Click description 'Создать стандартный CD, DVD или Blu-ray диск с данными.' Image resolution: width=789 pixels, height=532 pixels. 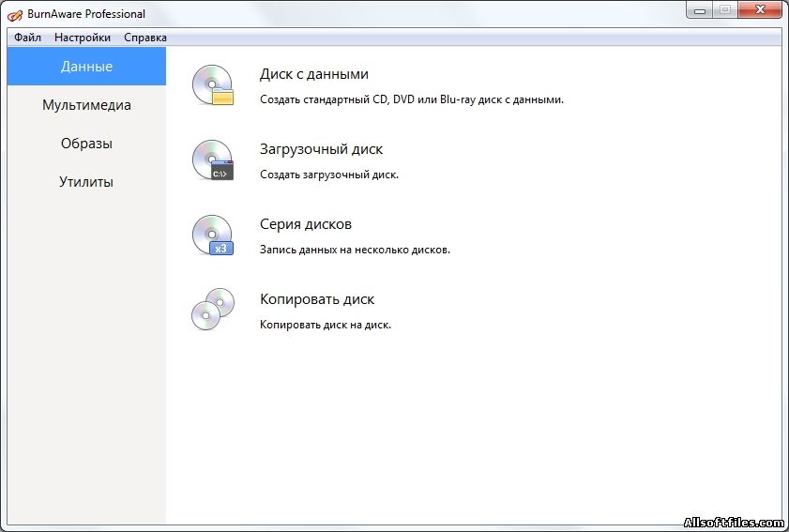tap(412, 99)
